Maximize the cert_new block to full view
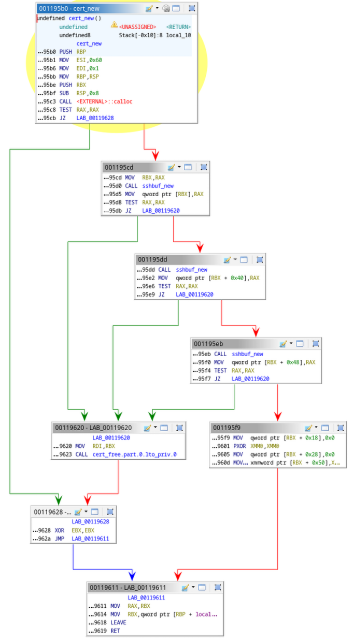 (x=176, y=8)
